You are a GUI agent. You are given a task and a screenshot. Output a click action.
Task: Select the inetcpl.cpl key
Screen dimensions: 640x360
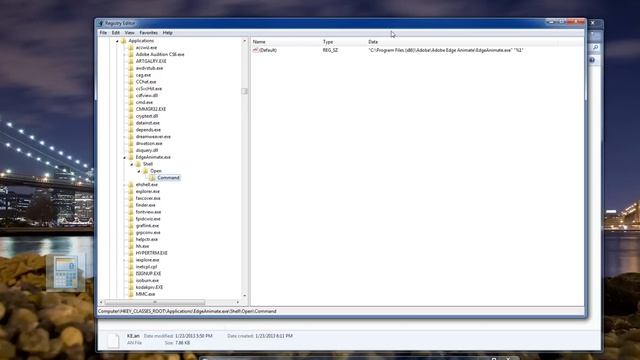[146, 267]
